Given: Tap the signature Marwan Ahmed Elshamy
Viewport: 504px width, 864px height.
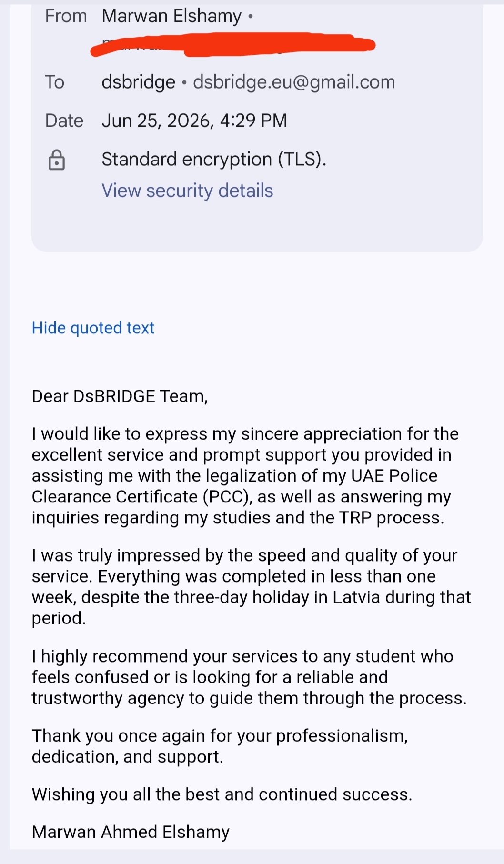Looking at the screenshot, I should [x=131, y=832].
